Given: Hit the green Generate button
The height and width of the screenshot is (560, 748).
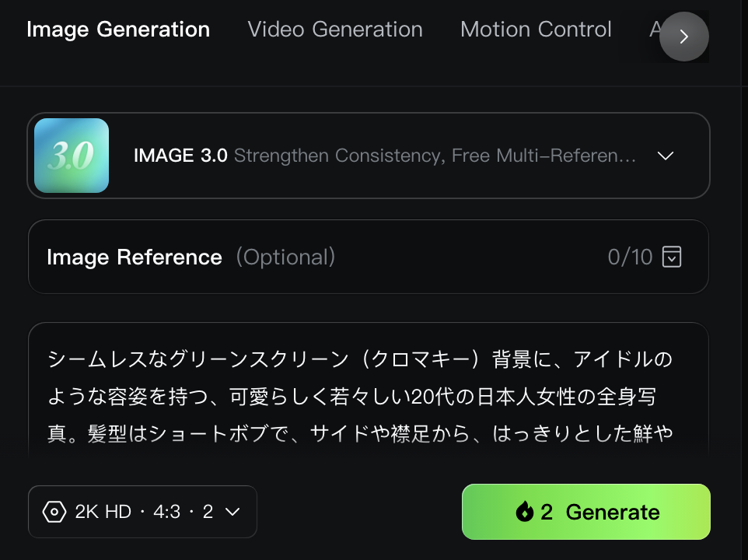Looking at the screenshot, I should 585,512.
